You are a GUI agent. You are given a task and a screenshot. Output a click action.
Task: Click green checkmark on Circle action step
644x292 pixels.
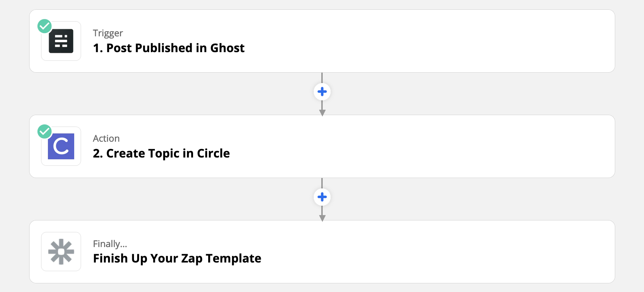(x=45, y=132)
